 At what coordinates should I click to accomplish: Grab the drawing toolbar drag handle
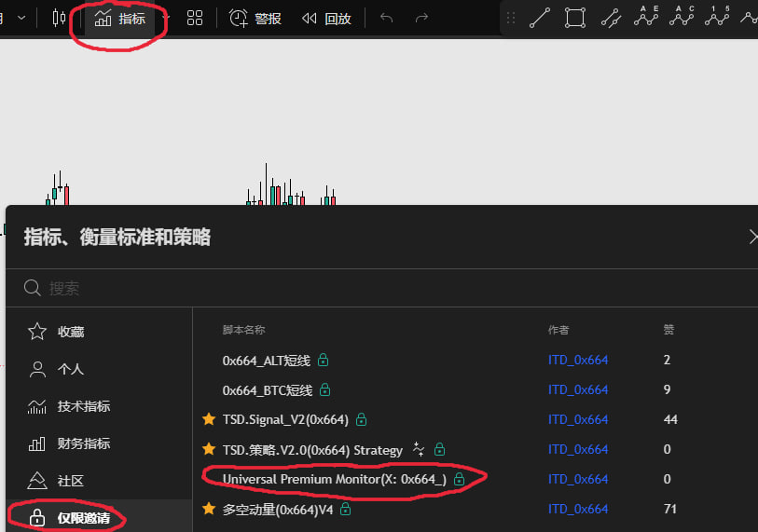(x=511, y=18)
